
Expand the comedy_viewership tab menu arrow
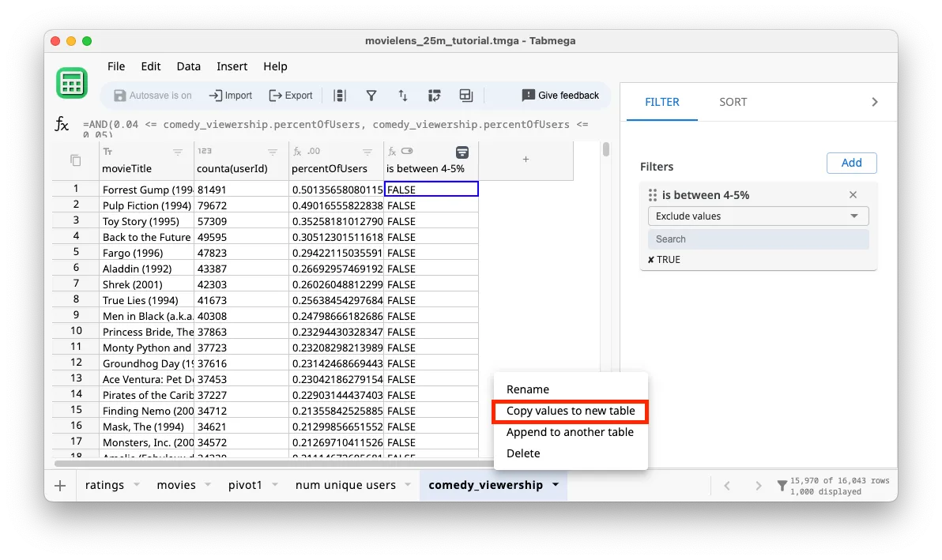(556, 485)
